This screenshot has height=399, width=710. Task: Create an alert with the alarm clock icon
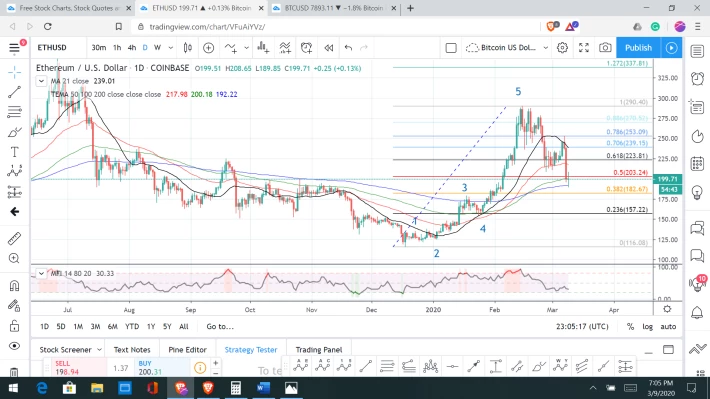pos(307,48)
